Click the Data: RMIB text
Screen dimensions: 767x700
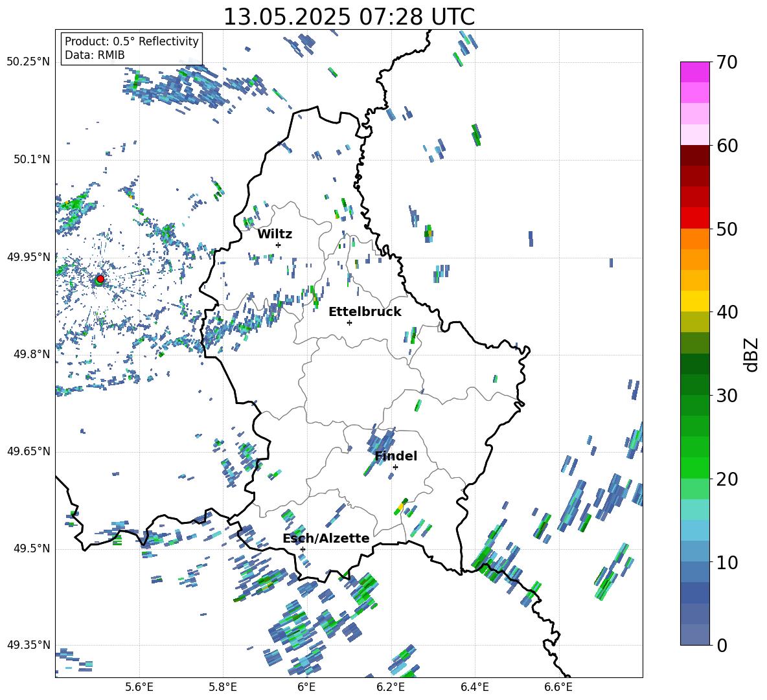95,55
